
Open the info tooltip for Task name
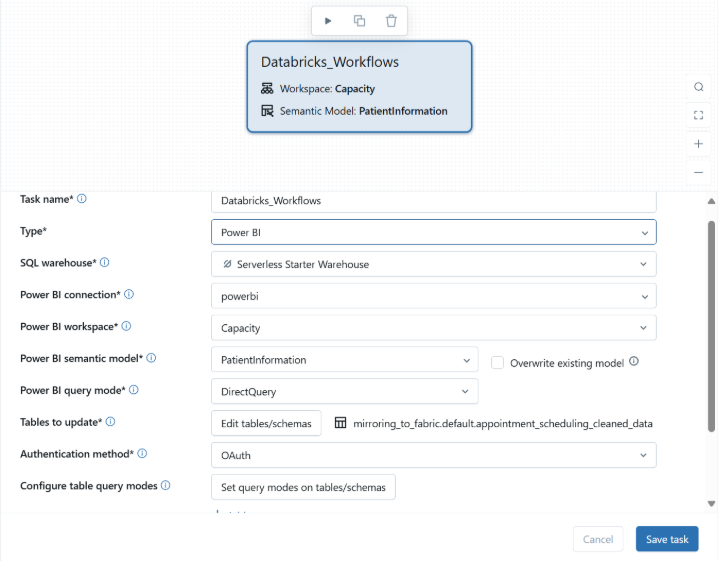click(81, 199)
